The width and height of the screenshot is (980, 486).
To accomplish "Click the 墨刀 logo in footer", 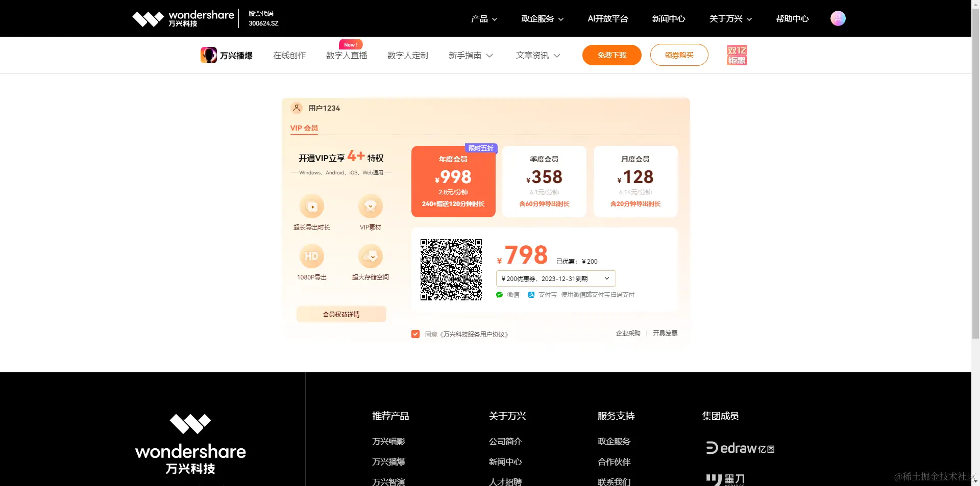I will pos(725,479).
